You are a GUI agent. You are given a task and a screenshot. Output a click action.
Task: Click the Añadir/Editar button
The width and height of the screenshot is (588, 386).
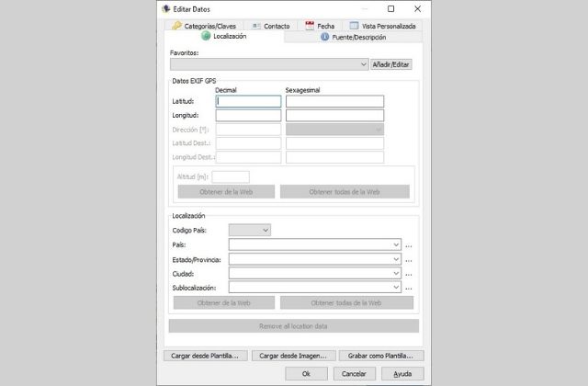pos(393,64)
